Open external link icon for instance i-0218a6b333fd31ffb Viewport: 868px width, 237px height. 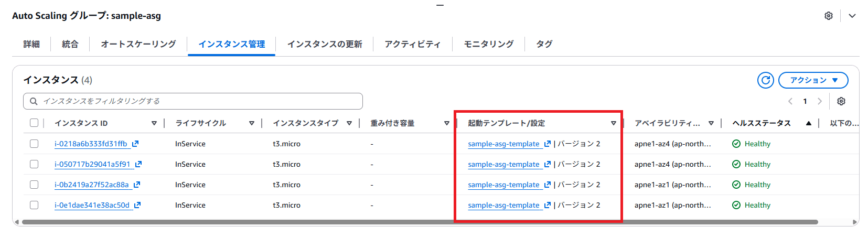[135, 144]
